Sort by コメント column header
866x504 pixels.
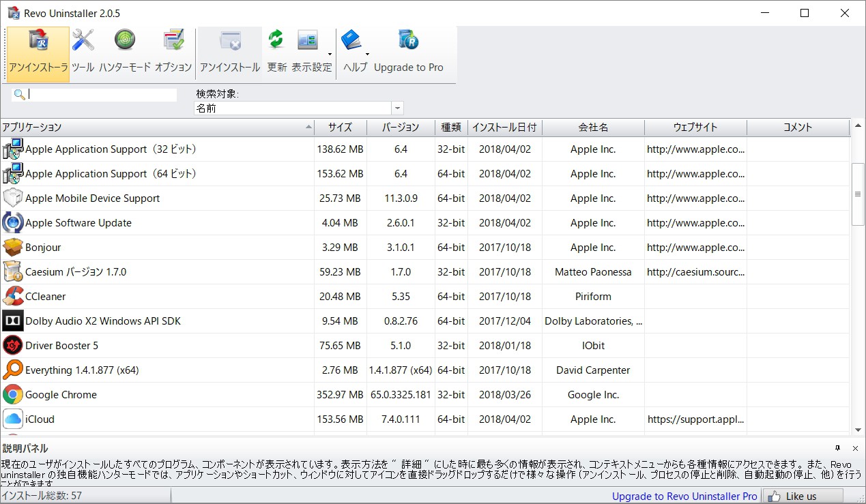tap(798, 128)
